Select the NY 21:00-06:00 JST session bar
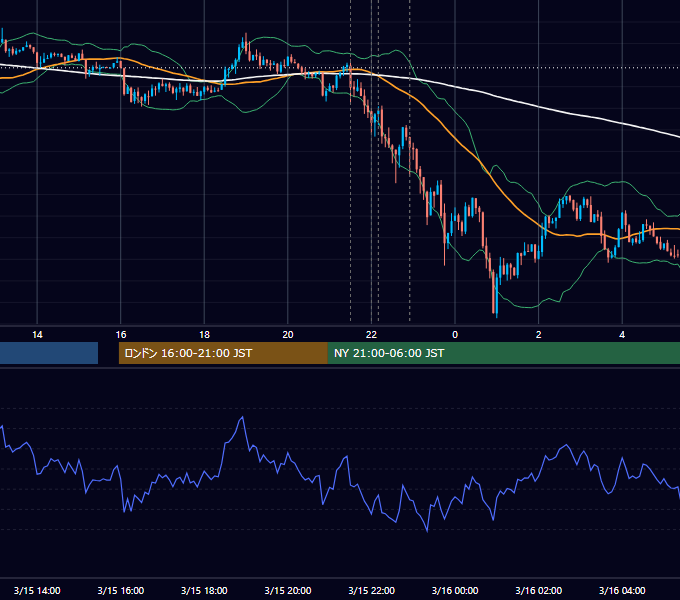Image resolution: width=680 pixels, height=600 pixels. tap(503, 353)
